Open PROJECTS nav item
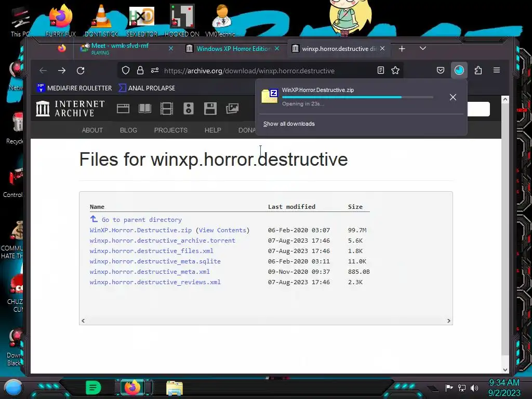The width and height of the screenshot is (532, 399). (x=170, y=130)
